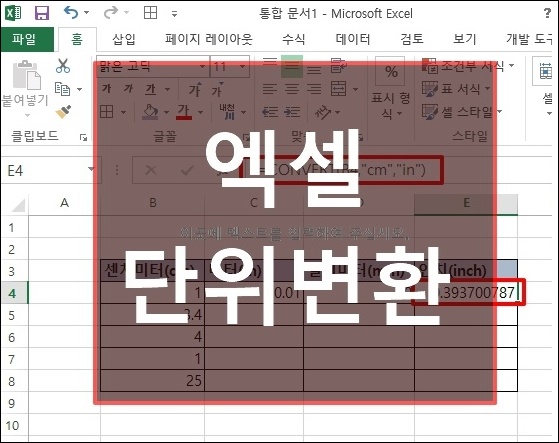Toggle underline 가 formatting

(x=151, y=89)
